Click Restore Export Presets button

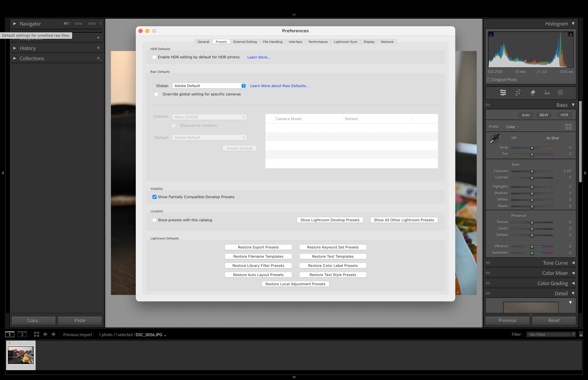pos(258,247)
